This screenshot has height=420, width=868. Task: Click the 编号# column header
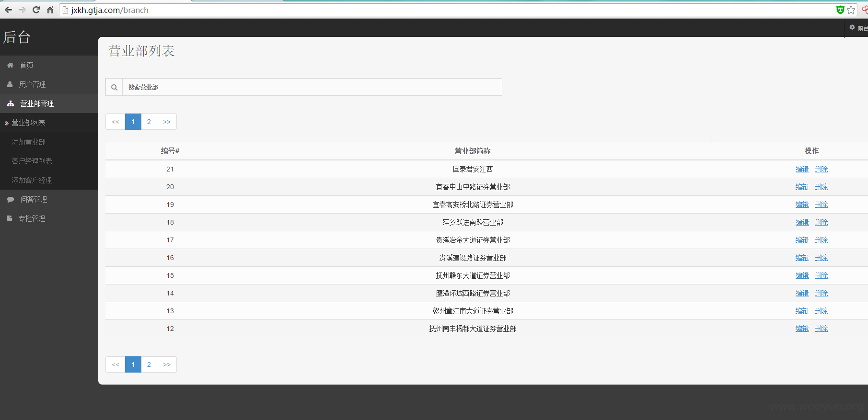point(170,151)
